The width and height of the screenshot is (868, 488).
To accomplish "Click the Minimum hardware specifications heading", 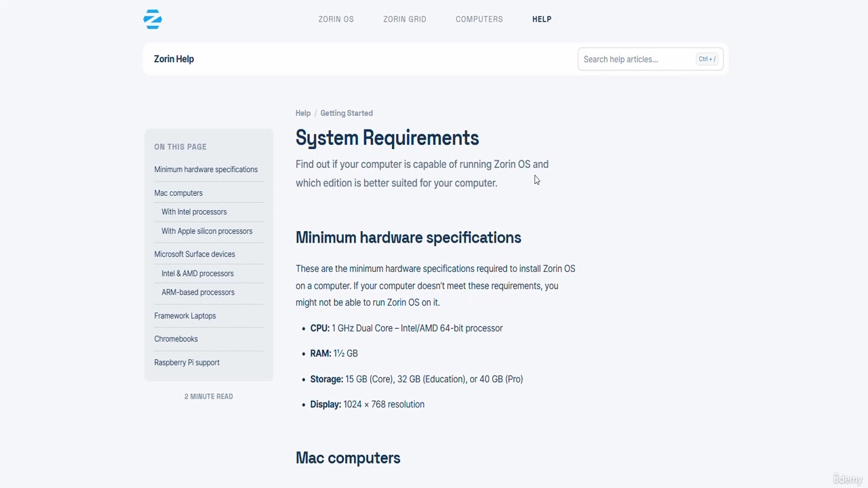I will coord(408,238).
